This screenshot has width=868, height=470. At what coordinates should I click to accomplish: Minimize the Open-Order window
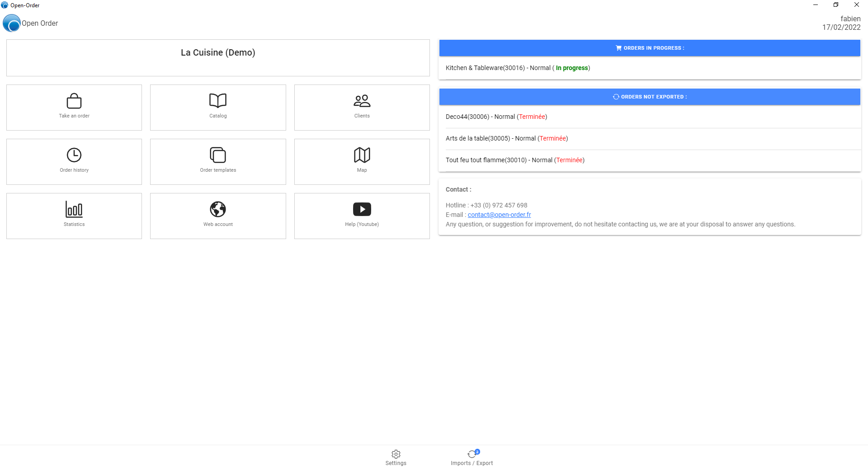816,5
